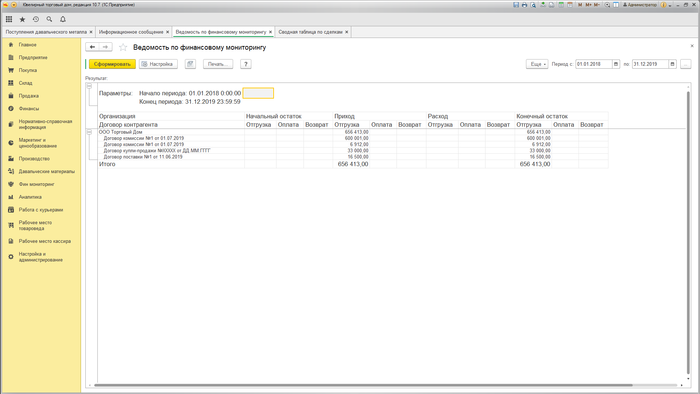This screenshot has width=700, height=394.
Task: Navigate forward with right arrow button
Action: pos(105,47)
